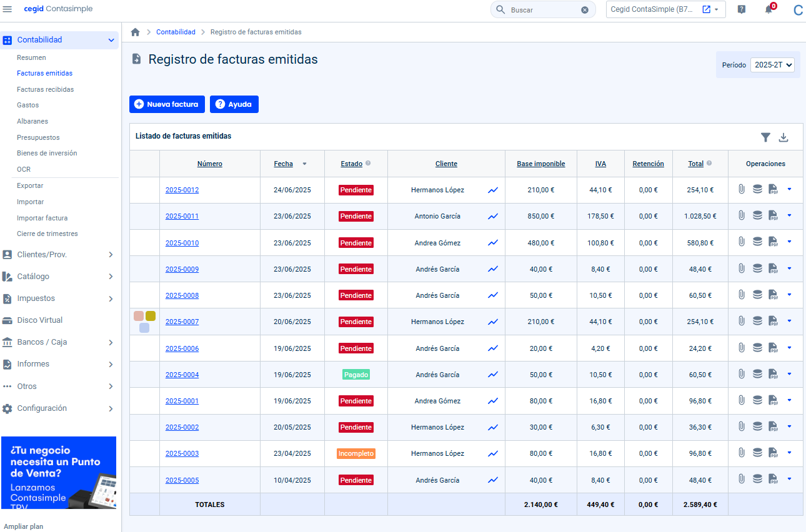Open attachment clip for invoice 2025-0001

tap(742, 400)
